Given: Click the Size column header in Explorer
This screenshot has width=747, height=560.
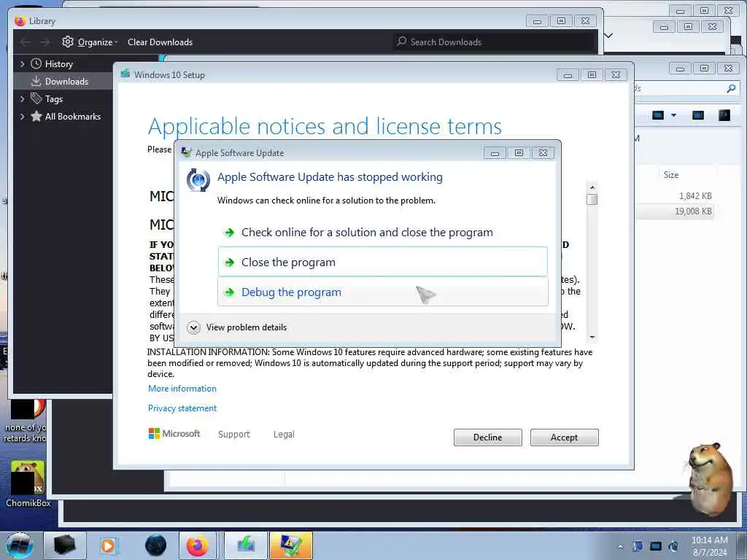Looking at the screenshot, I should pos(671,175).
